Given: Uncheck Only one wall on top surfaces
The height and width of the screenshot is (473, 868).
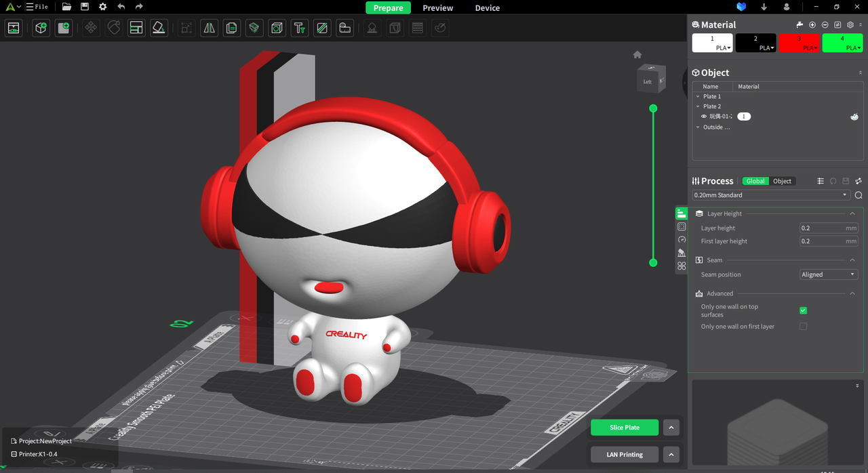Looking at the screenshot, I should [x=803, y=310].
